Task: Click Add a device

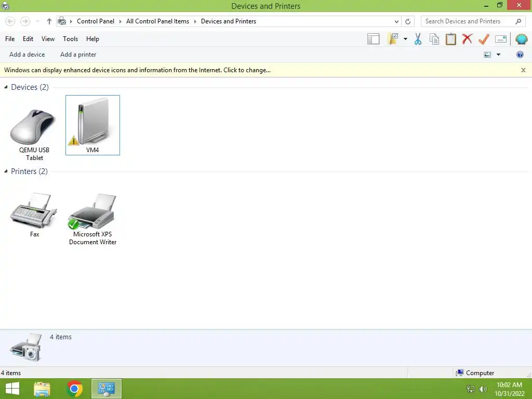Action: point(27,54)
